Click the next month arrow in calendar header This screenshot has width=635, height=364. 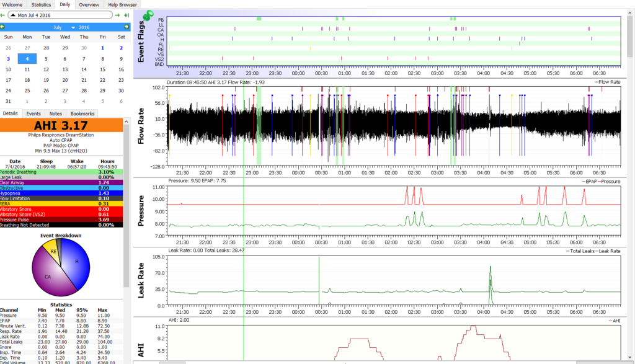pos(127,27)
